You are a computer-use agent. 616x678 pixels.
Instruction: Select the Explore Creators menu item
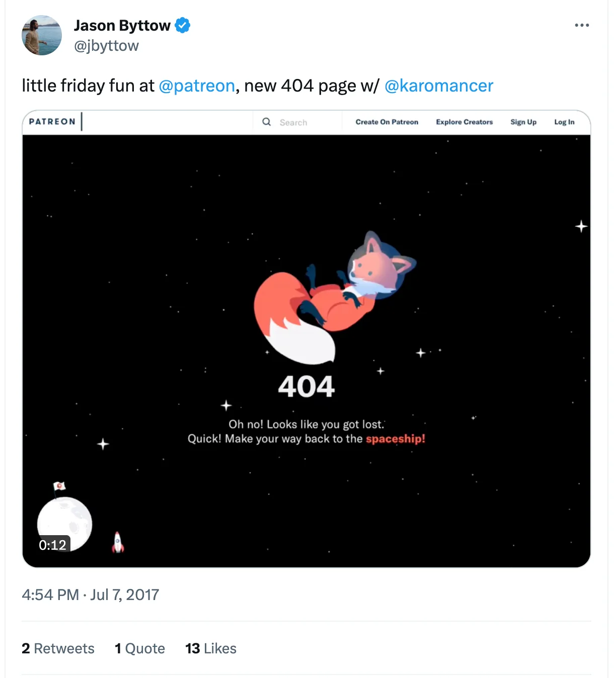coord(464,122)
